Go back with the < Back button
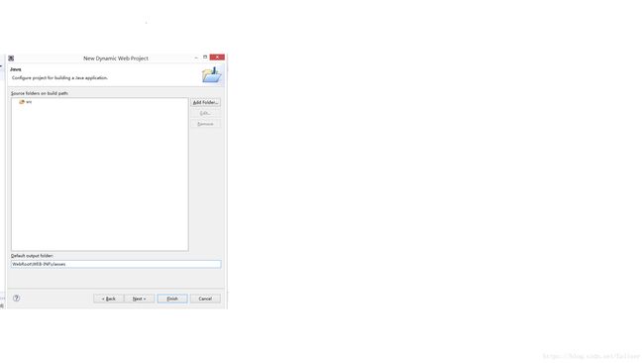The image size is (644, 363). click(x=108, y=299)
